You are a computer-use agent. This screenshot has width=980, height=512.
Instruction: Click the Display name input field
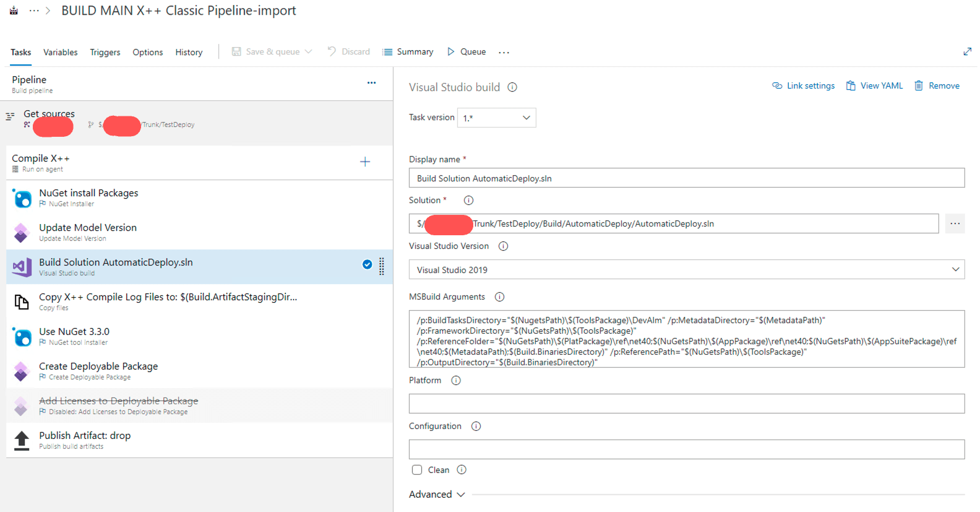click(687, 178)
